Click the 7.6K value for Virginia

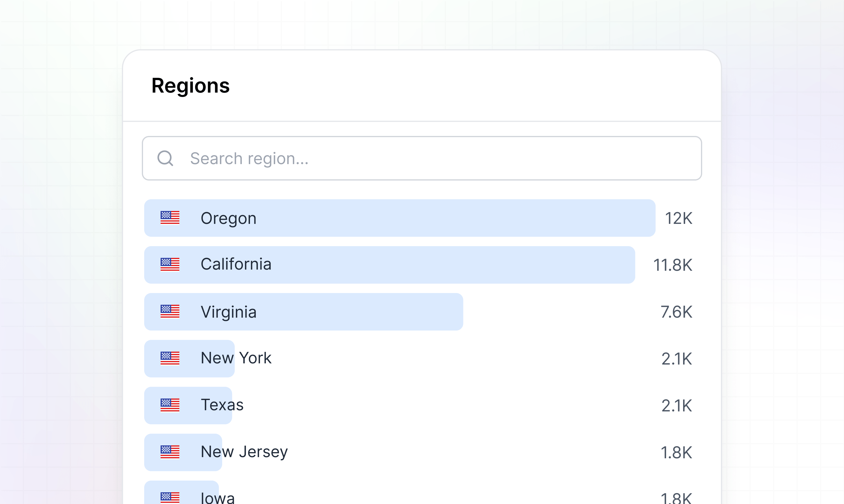click(x=676, y=312)
